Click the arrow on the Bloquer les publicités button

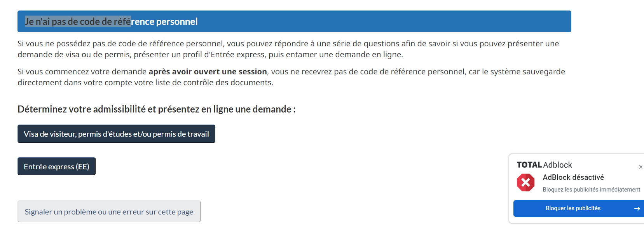pyautogui.click(x=637, y=209)
